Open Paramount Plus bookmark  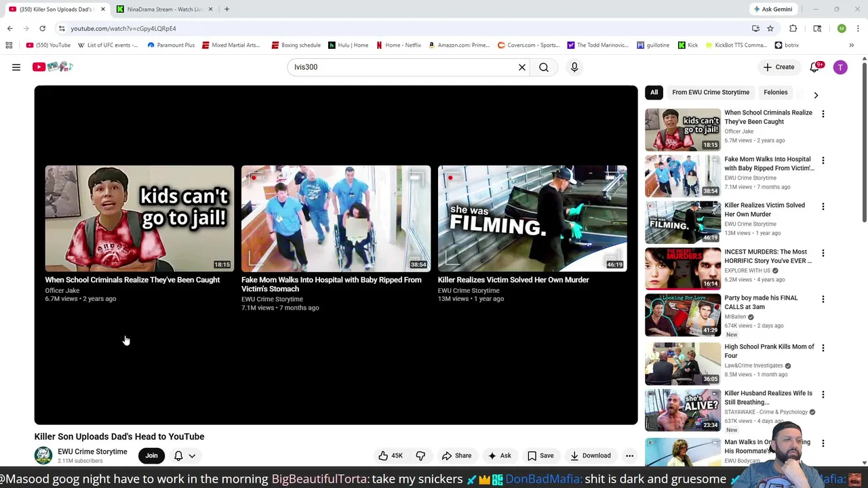(171, 45)
